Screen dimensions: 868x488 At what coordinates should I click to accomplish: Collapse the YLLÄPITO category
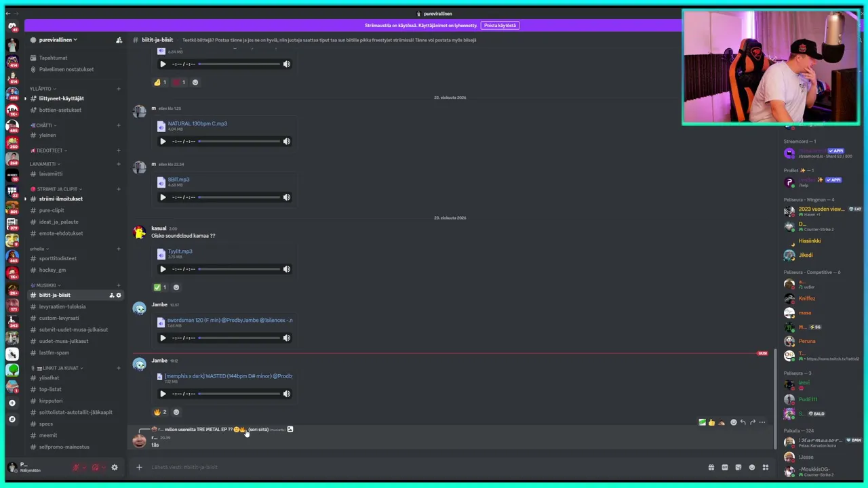(42, 89)
